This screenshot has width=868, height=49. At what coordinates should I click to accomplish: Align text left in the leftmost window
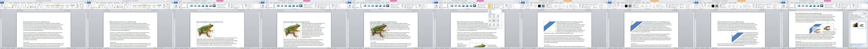(x=31, y=7)
